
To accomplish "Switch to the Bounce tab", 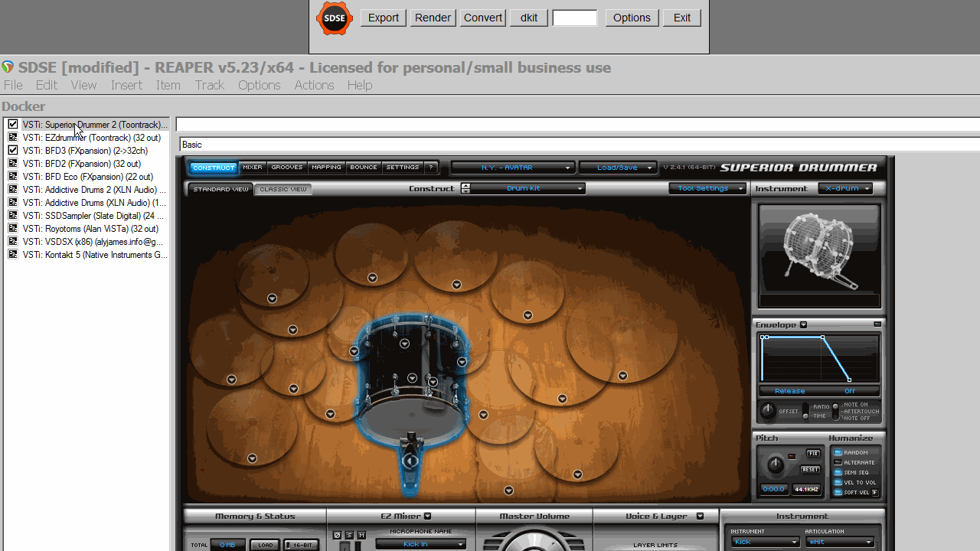I will pos(364,168).
